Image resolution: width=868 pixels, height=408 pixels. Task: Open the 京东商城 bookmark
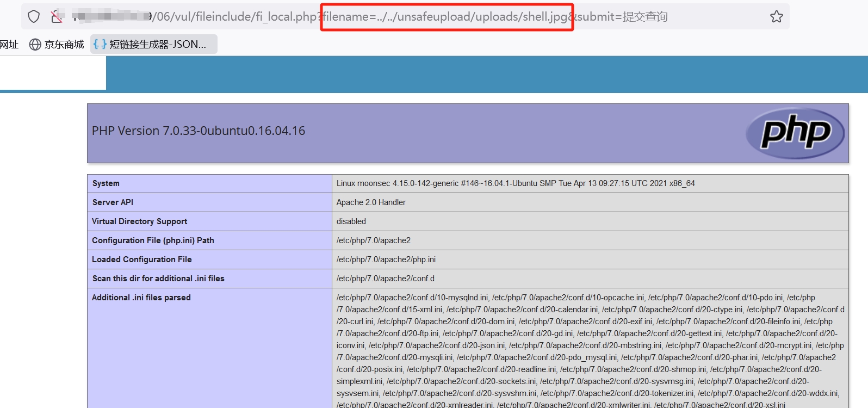57,45
